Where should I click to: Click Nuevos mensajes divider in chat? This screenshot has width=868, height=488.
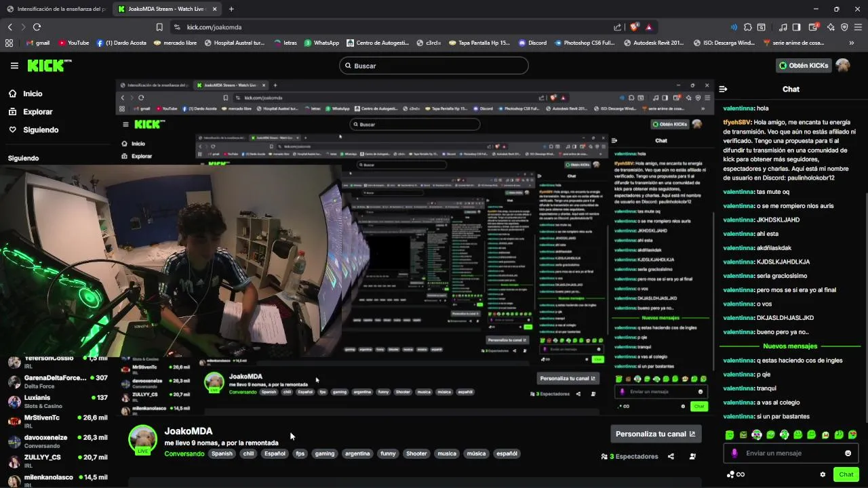(x=790, y=346)
